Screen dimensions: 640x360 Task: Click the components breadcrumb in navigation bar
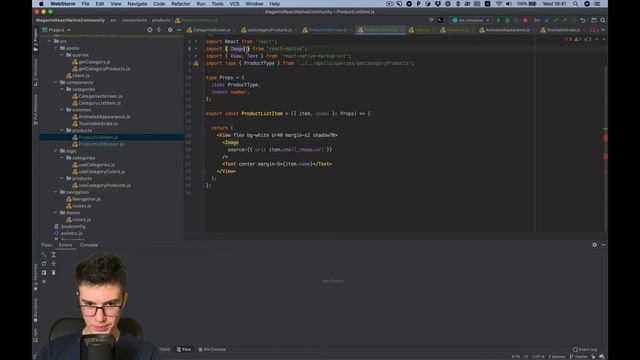click(134, 20)
